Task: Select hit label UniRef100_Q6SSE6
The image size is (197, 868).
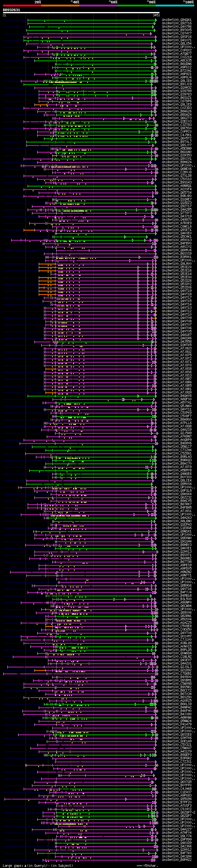Action: tap(177, 735)
